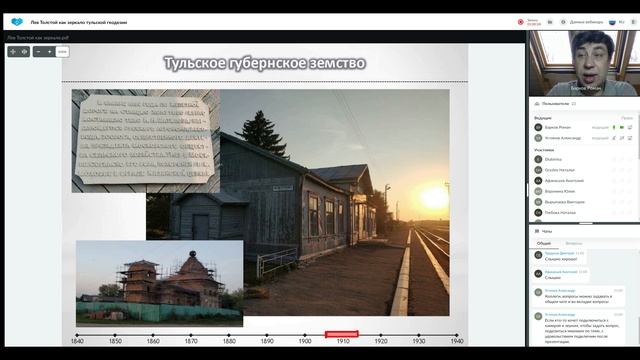
Task: Click the red recording indicator icon
Action: coord(520,22)
